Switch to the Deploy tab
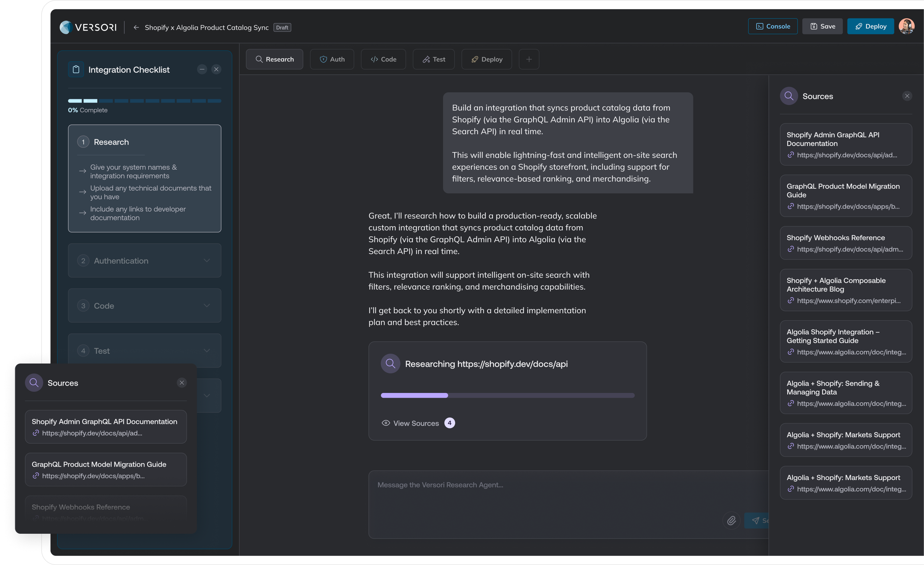This screenshot has width=924, height=565. 486,59
